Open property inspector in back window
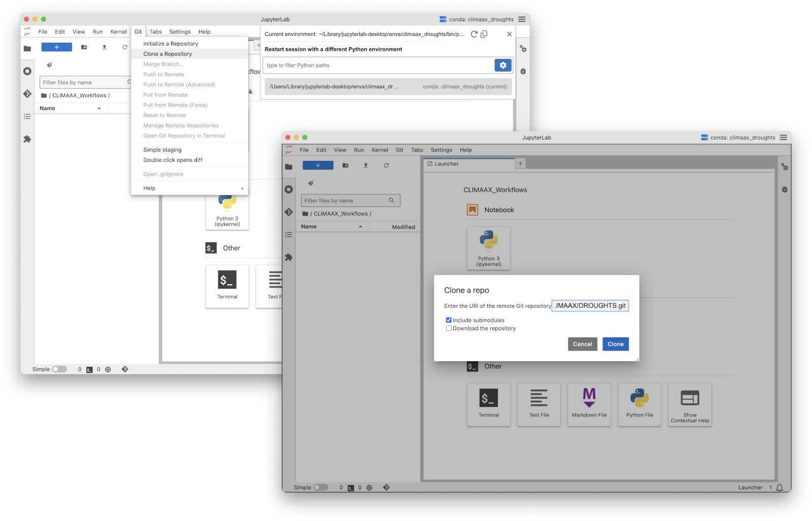 coord(523,49)
